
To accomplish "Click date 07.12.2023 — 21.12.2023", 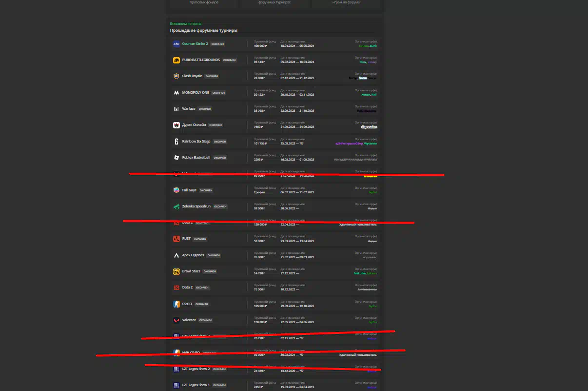I will pyautogui.click(x=297, y=78).
